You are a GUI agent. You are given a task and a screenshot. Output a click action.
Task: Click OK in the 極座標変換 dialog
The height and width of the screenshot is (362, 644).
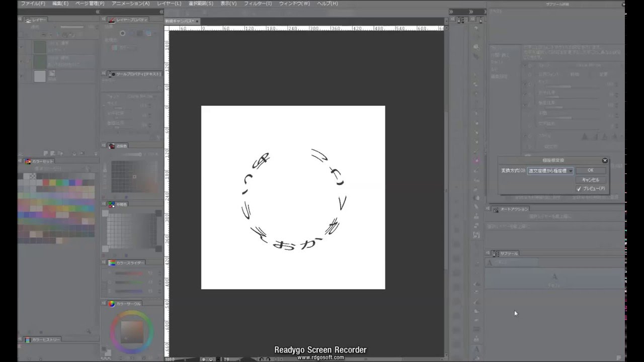590,170
